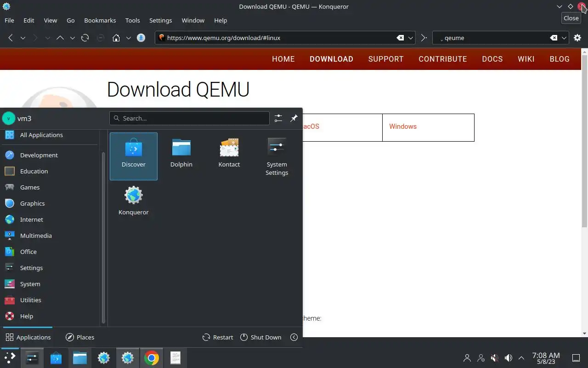The width and height of the screenshot is (588, 368).
Task: Expand more session options arrow next to Shut Down
Action: coord(294,337)
